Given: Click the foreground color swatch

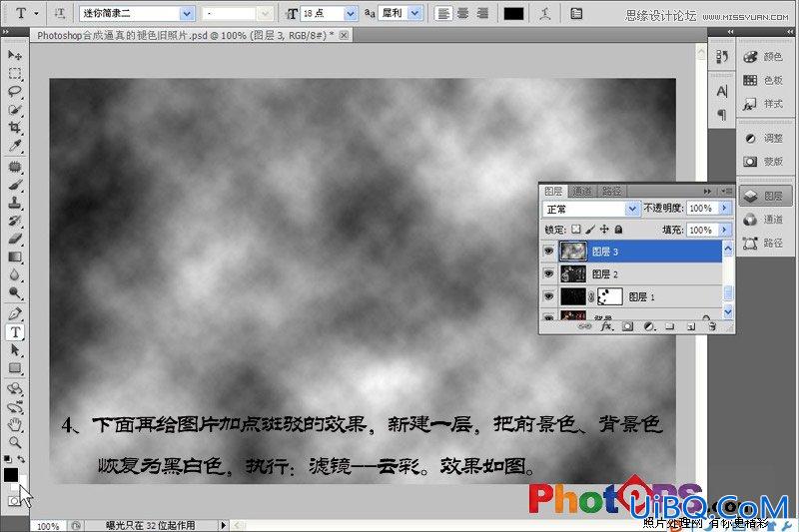Looking at the screenshot, I should pos(11,474).
